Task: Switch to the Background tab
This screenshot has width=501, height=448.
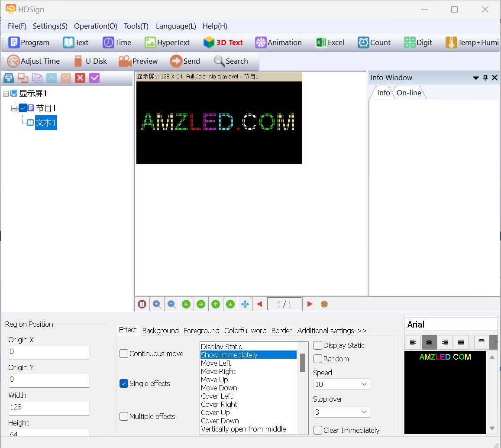Action: (x=160, y=331)
